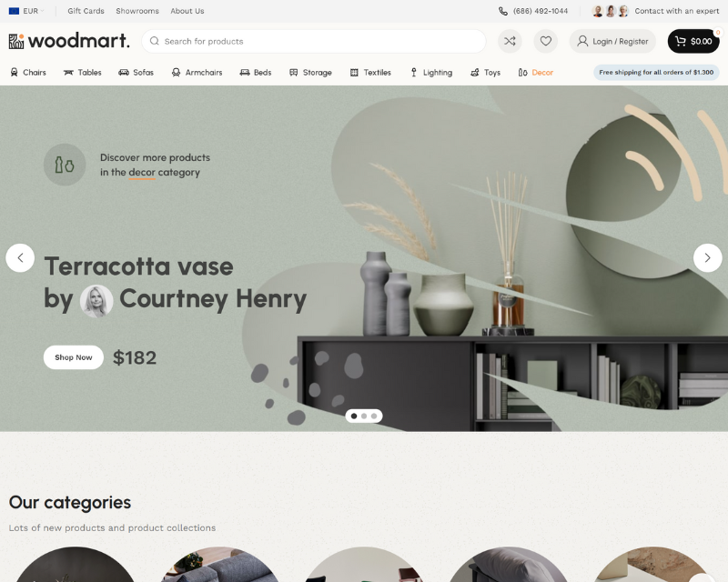Click the round decor vase icon in the hero slide
The image size is (728, 582).
(x=65, y=165)
